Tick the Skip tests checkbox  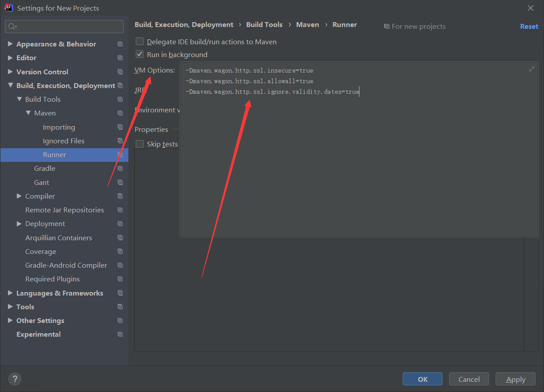coord(140,144)
